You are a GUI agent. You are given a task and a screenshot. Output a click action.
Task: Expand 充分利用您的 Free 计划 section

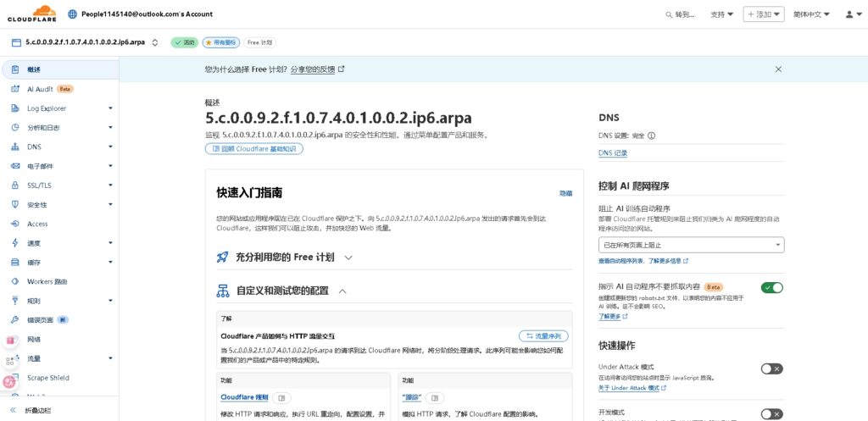348,258
